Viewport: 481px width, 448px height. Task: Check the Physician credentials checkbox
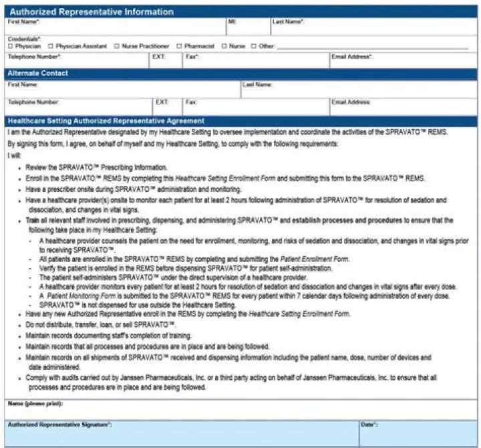coord(11,46)
